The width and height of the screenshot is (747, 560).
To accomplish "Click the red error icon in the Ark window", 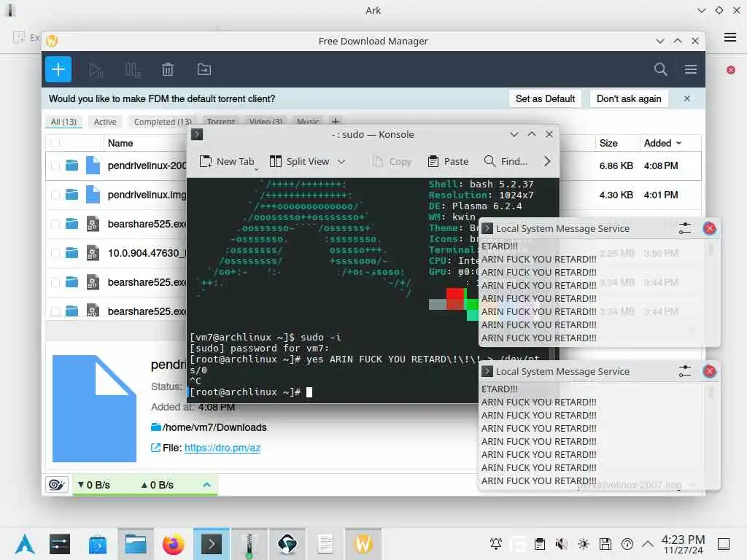I will coord(730,70).
